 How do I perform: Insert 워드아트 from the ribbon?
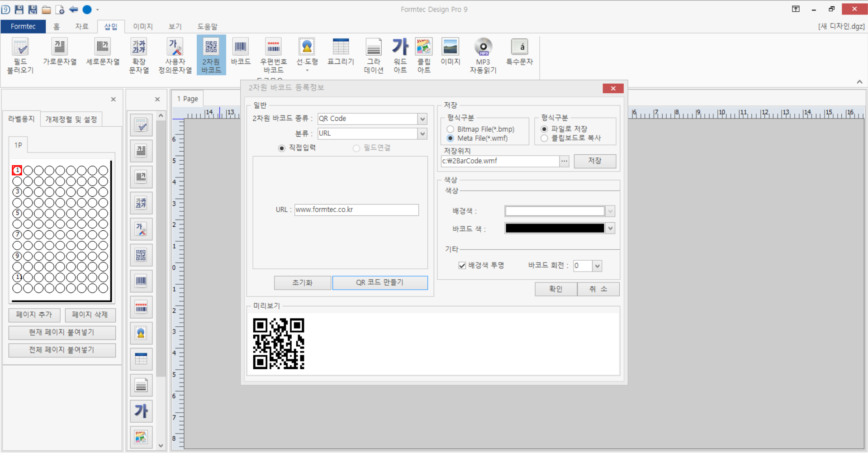(400, 56)
